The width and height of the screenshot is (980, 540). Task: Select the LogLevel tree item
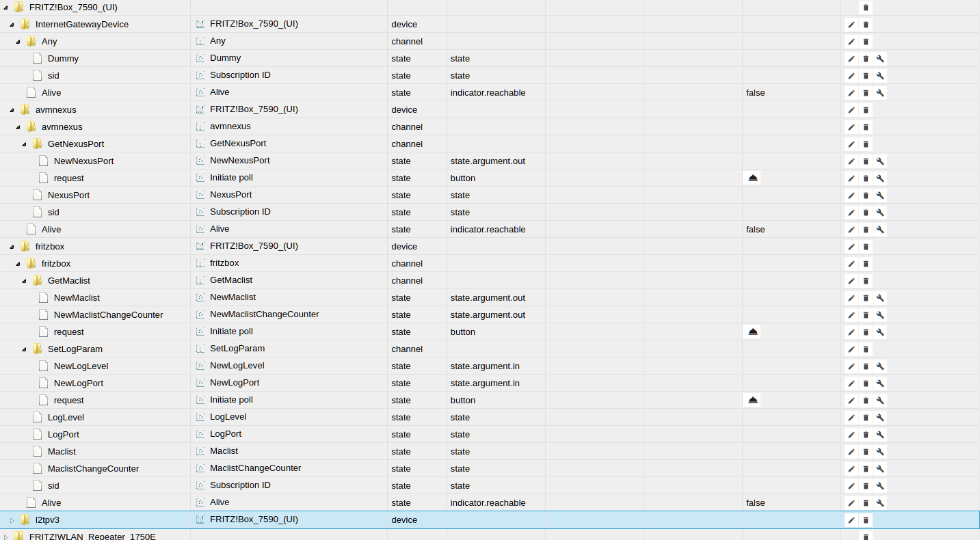pyautogui.click(x=66, y=418)
